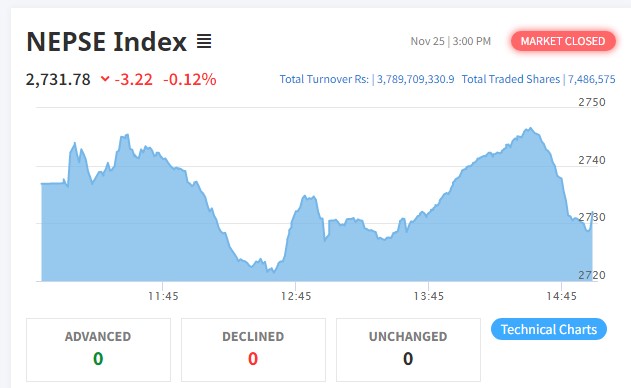Click the MARKET CLOSED badge

coord(563,41)
